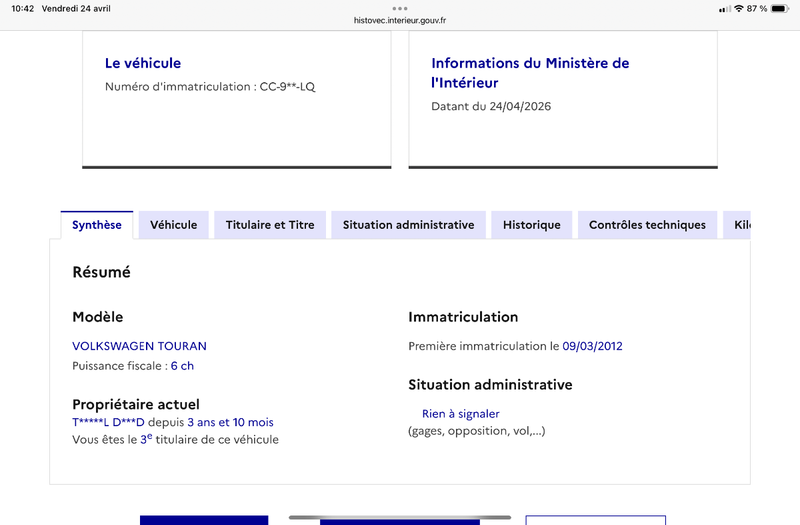Click the owner name T*****L D***D
800x525 pixels.
pos(108,422)
